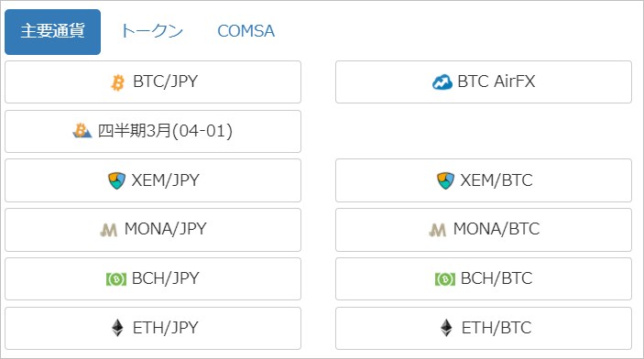
Task: Select the 主要通貨 tab
Action: point(52,32)
